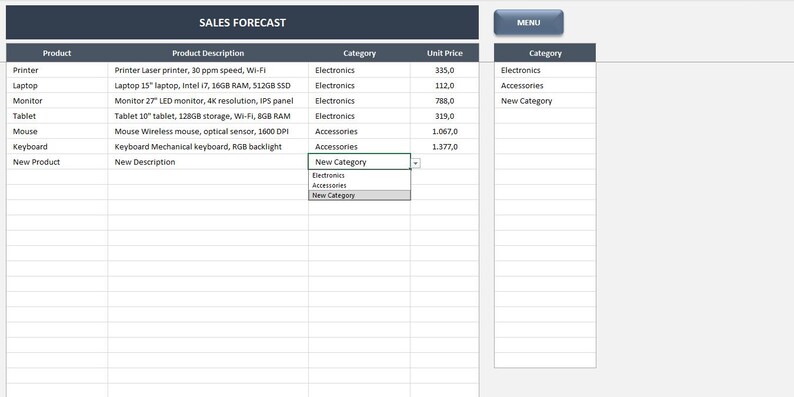Select the New Product cell
This screenshot has width=794, height=397.
(x=57, y=162)
